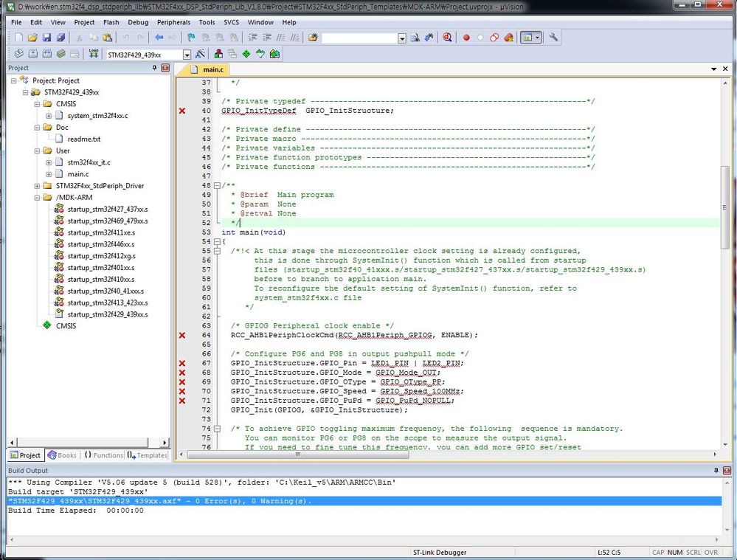Create a new file with toolbar icon
This screenshot has height=560, width=737.
[x=18, y=38]
